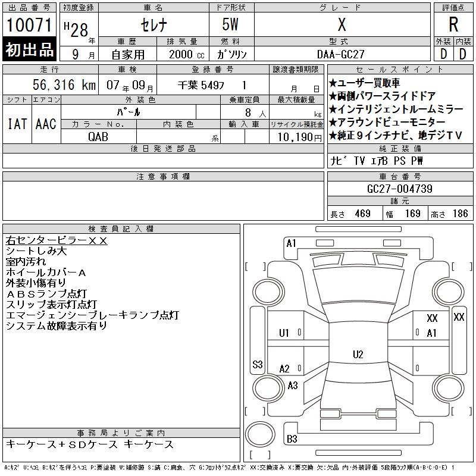This screenshot has width=476, height=476.
Task: Select the note スリップ表示灯点灯
Action: pyautogui.click(x=51, y=304)
